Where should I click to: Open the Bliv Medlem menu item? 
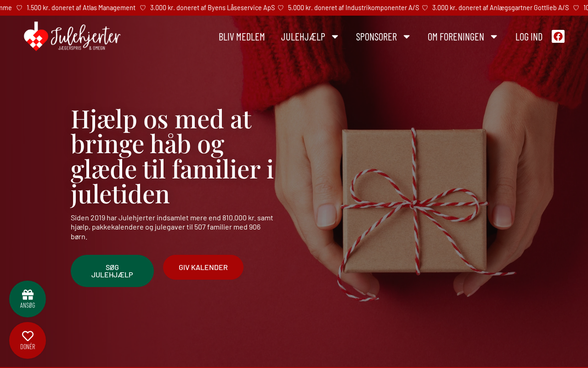click(242, 37)
